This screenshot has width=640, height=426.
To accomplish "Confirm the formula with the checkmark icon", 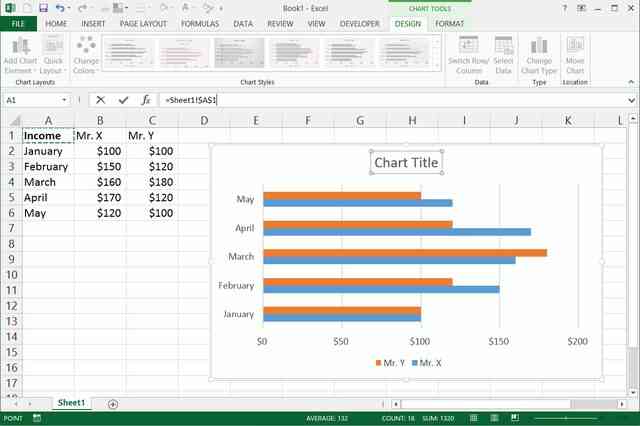I will pos(123,100).
